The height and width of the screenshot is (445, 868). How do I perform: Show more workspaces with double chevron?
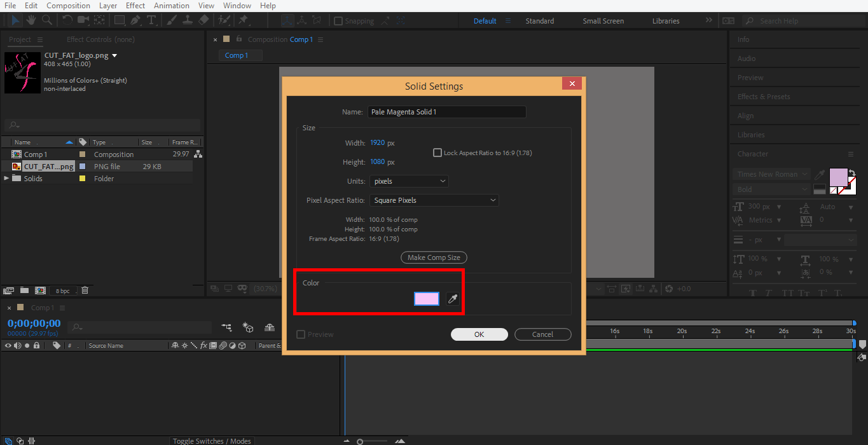coord(708,20)
